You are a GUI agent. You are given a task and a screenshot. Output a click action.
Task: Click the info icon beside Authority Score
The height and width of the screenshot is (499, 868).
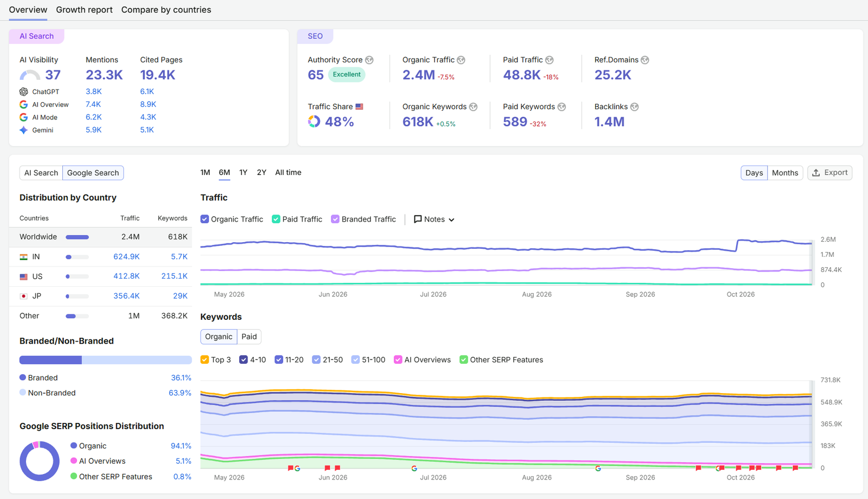[369, 60]
